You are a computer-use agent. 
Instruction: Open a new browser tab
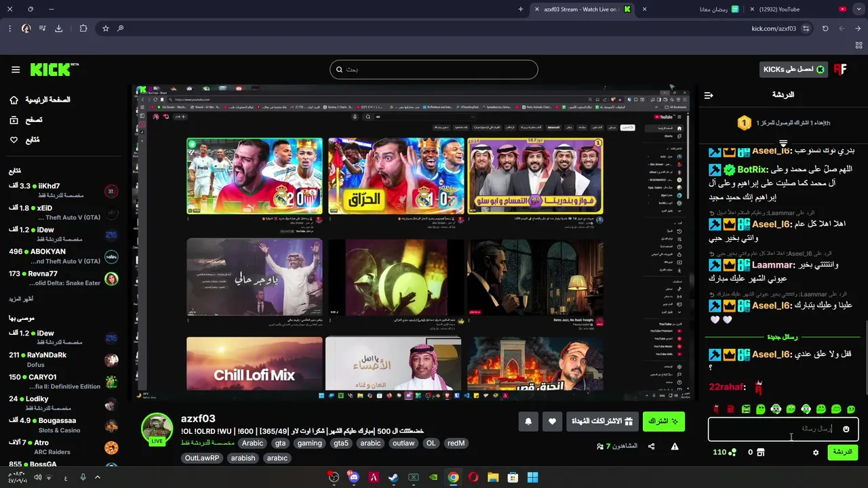click(520, 9)
